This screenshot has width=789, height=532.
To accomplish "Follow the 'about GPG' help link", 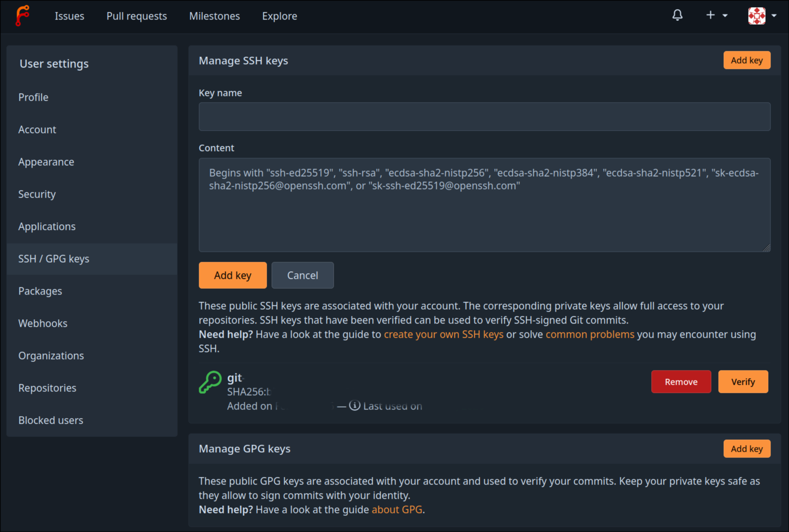I will [396, 510].
